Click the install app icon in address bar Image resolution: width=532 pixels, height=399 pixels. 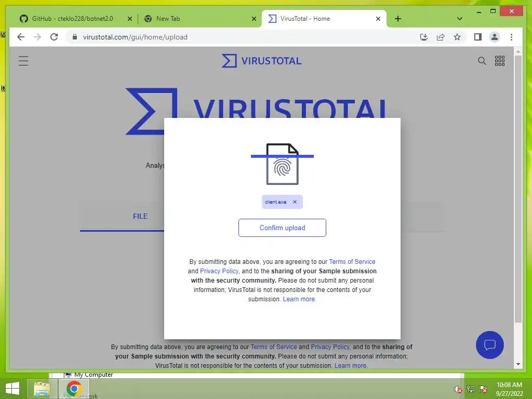(424, 37)
